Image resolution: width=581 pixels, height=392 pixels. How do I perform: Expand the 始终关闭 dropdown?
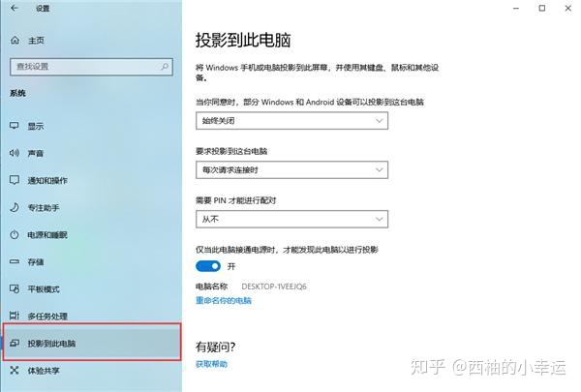292,121
